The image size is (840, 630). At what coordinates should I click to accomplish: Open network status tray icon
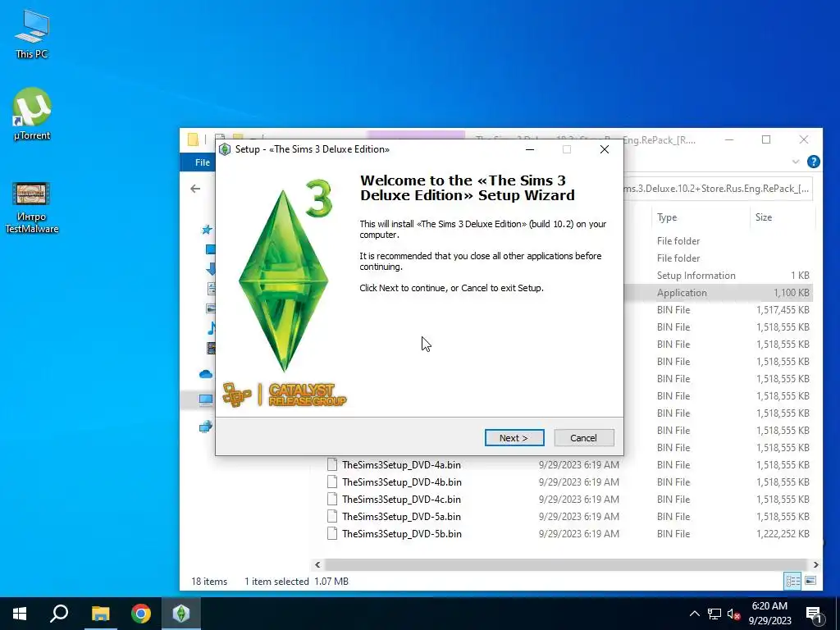(x=714, y=614)
